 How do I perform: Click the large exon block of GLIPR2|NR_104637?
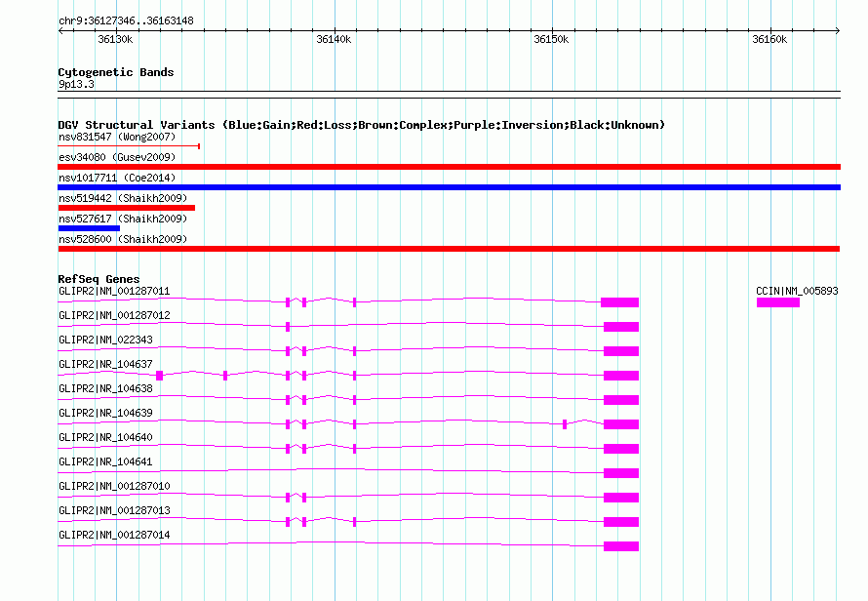pyautogui.click(x=621, y=376)
